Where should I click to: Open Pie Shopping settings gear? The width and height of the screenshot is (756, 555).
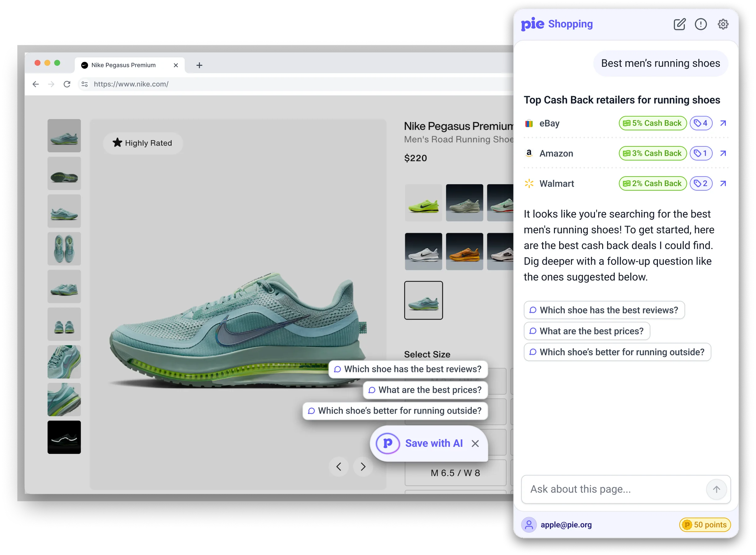723,24
